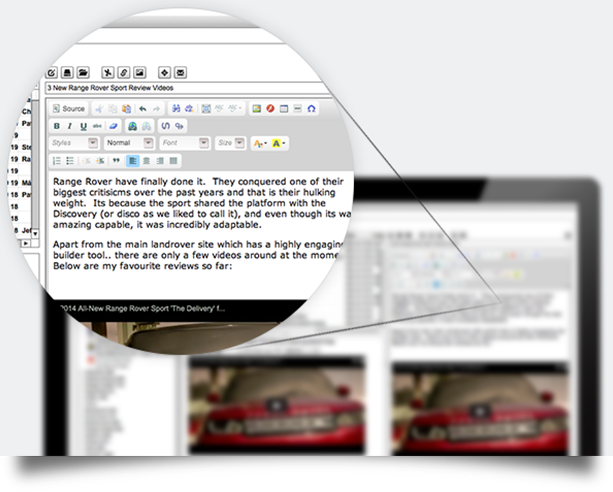Click the vertical scrollbar of the left list

[35, 164]
